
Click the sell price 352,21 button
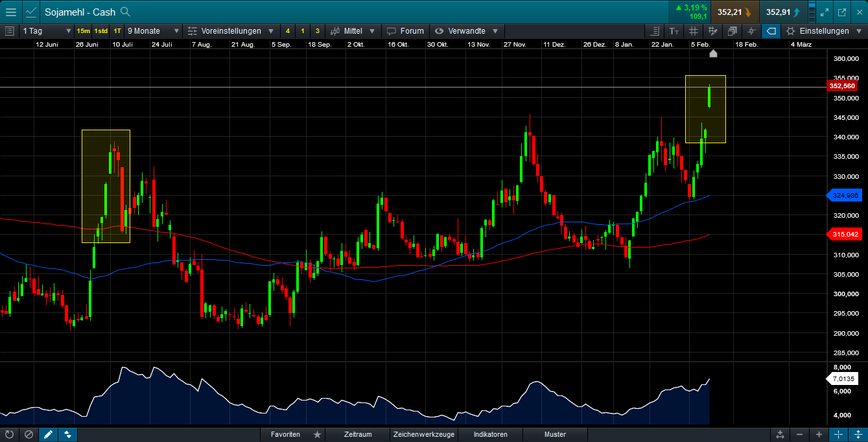point(734,12)
